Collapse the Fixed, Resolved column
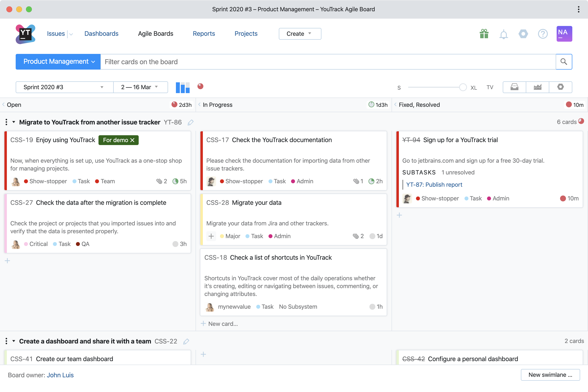Viewport: 588px width, 392px height. pos(395,105)
